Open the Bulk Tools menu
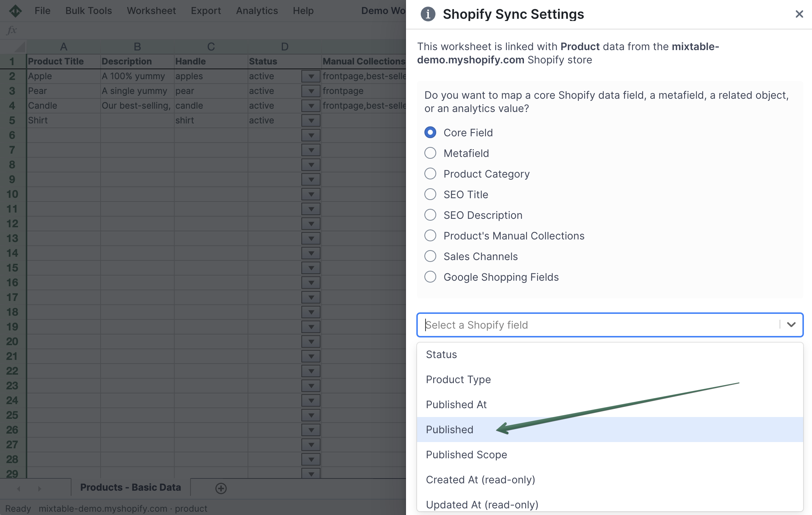Viewport: 812px width, 515px height. coord(88,11)
